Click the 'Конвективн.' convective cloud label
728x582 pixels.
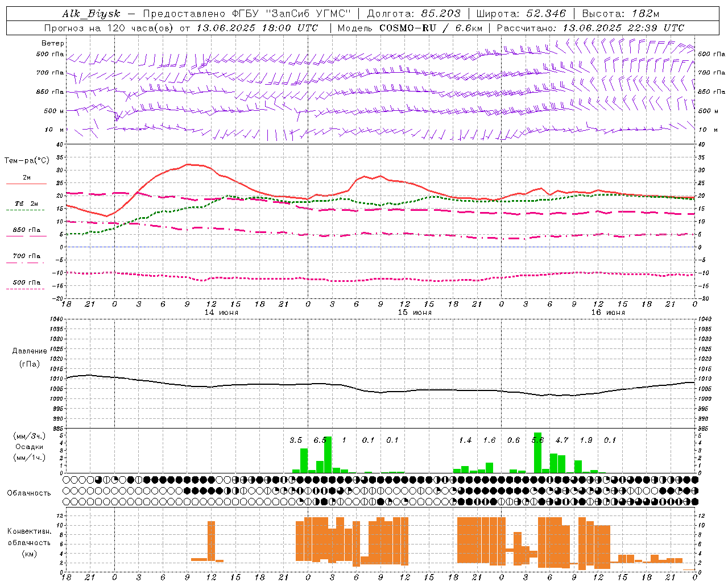click(x=29, y=531)
